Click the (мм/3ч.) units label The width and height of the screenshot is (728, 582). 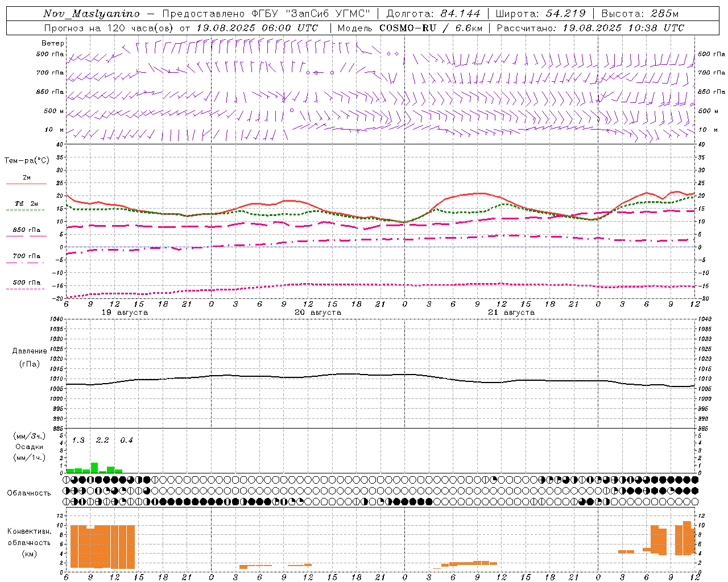tap(30, 436)
